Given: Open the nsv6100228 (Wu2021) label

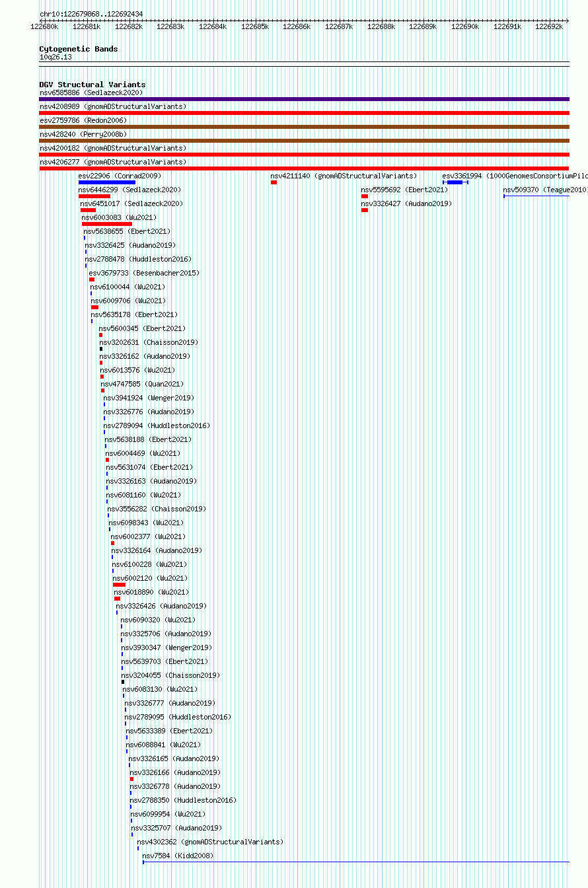Looking at the screenshot, I should pos(149,564).
